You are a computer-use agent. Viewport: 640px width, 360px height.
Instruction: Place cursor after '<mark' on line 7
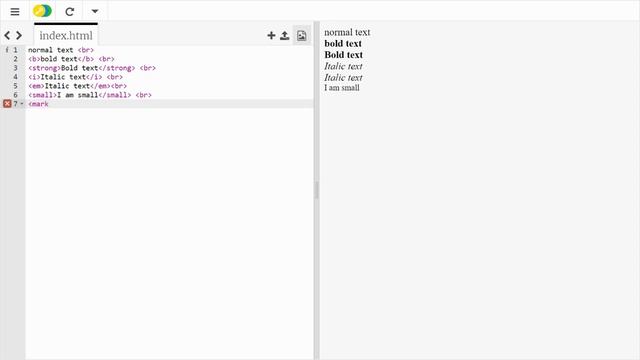(x=49, y=104)
